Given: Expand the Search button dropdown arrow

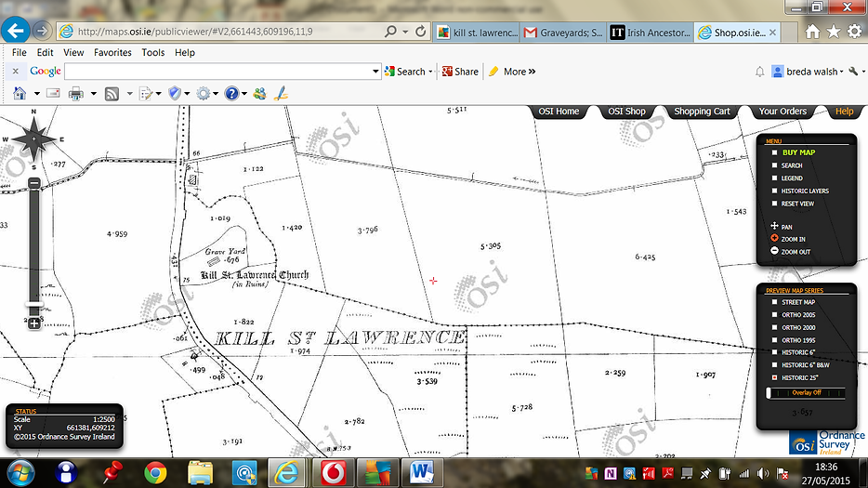Looking at the screenshot, I should pos(430,72).
